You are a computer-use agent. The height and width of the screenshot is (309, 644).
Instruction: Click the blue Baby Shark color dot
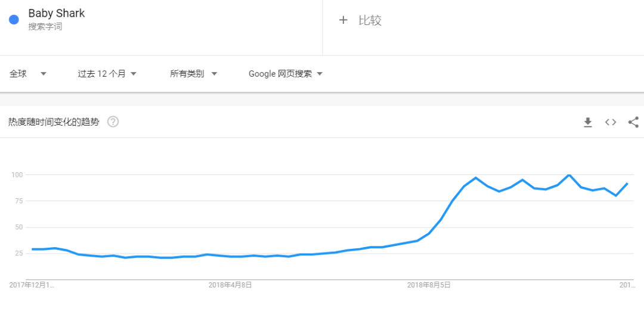14,19
